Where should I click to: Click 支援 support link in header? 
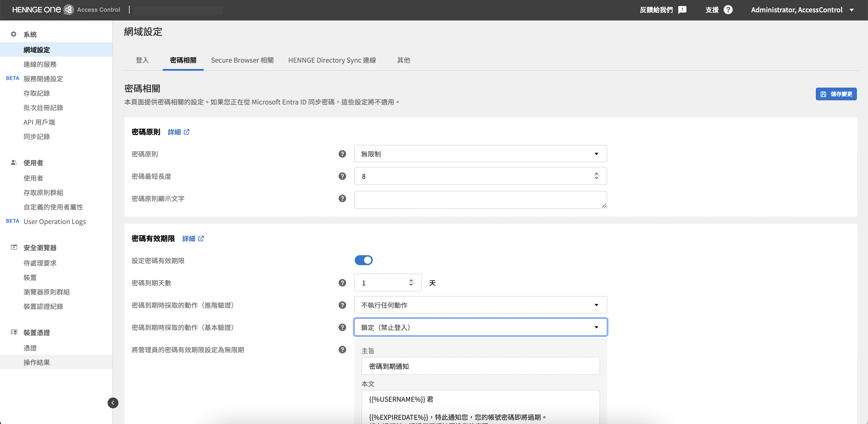(x=712, y=10)
